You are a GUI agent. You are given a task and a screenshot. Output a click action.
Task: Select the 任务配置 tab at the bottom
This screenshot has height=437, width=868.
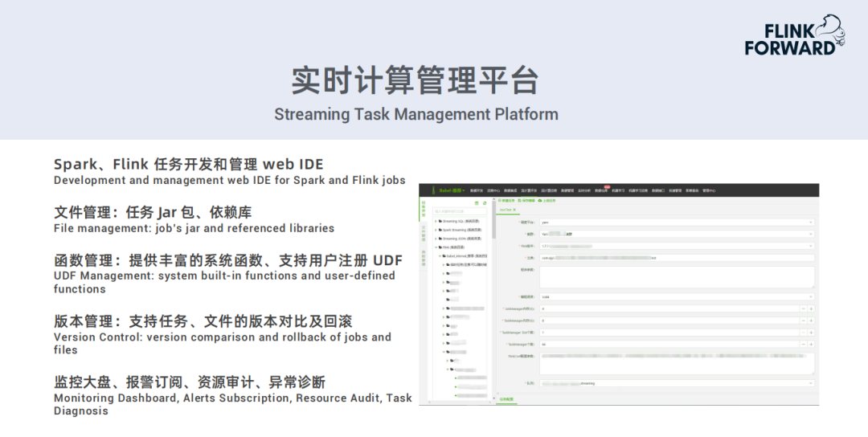pyautogui.click(x=506, y=398)
